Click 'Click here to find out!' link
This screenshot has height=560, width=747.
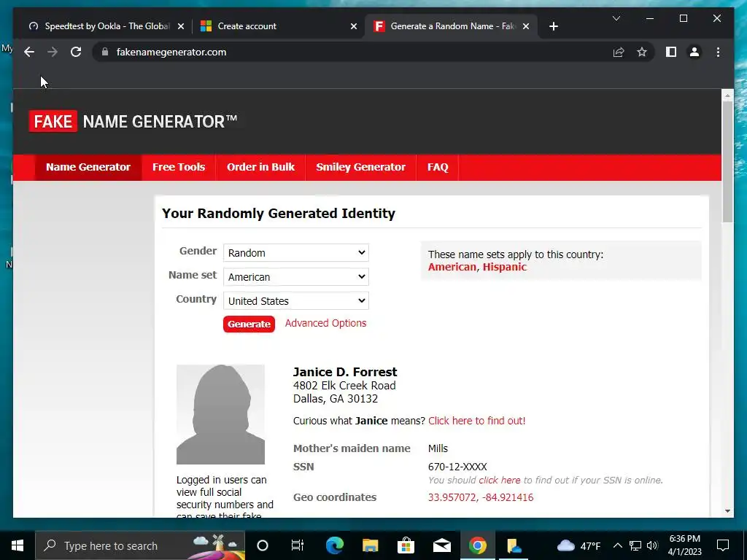[476, 421]
